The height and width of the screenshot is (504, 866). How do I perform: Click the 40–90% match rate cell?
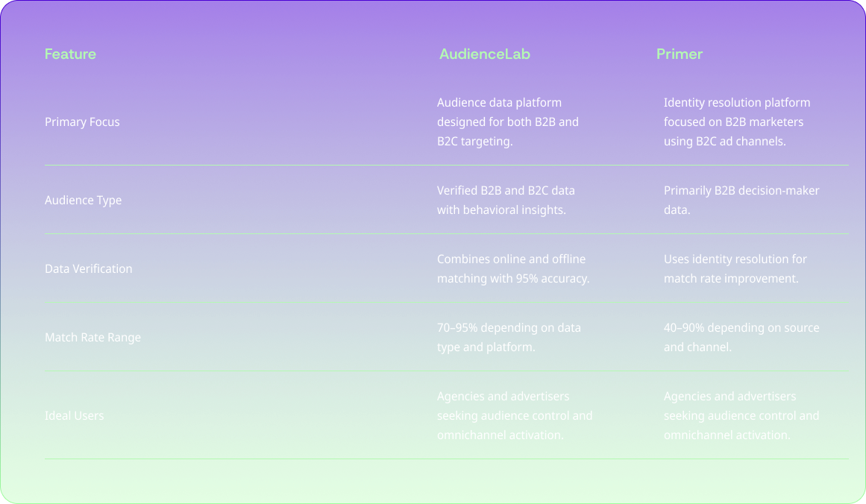point(741,337)
